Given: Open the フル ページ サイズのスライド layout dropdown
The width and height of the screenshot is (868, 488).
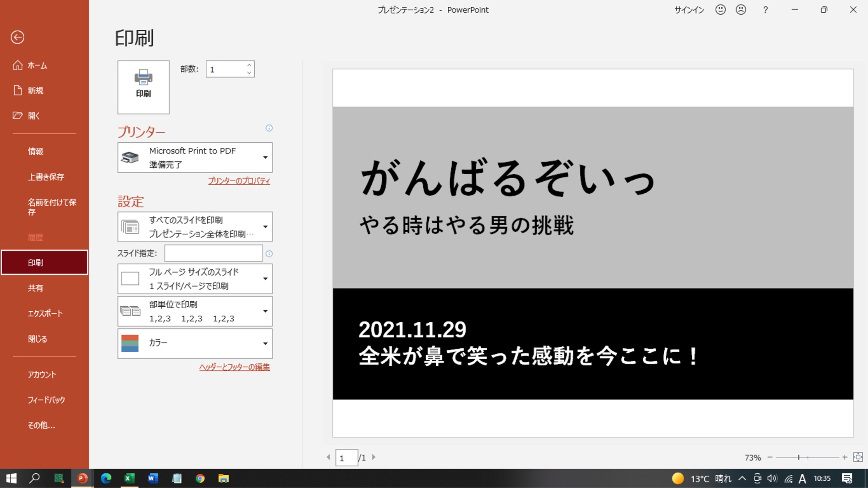Looking at the screenshot, I should click(195, 279).
